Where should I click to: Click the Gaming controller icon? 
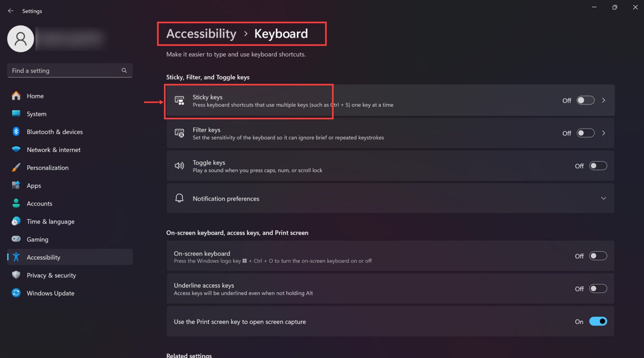coord(16,239)
